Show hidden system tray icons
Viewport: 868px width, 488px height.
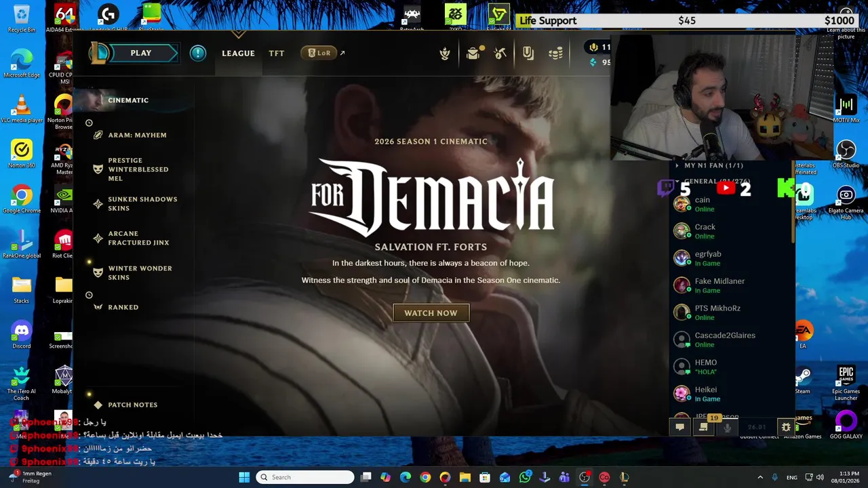click(759, 477)
